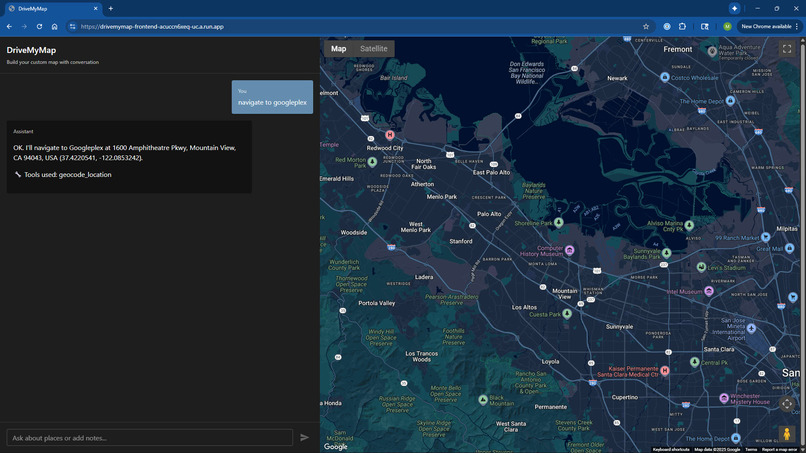Screen dimensions: 806x453
Task: Click the Costco Wholesale map pin
Action: pos(665,77)
